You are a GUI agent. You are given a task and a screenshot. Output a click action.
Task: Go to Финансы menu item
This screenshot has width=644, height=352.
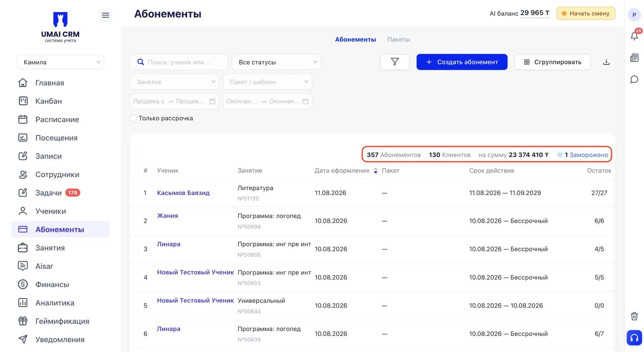pyautogui.click(x=52, y=285)
